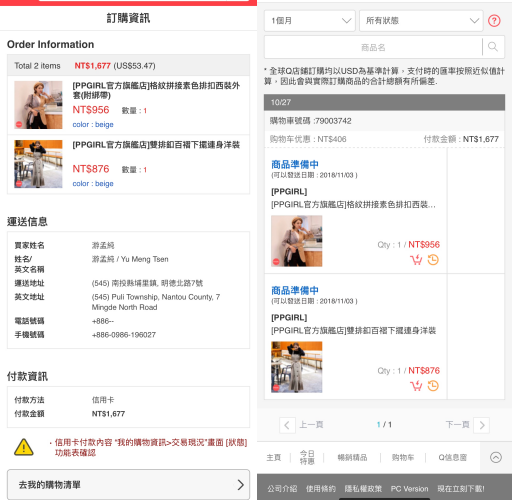This screenshot has width=512, height=500.
Task: Go to 上一頁 previous page
Action: tap(301, 425)
